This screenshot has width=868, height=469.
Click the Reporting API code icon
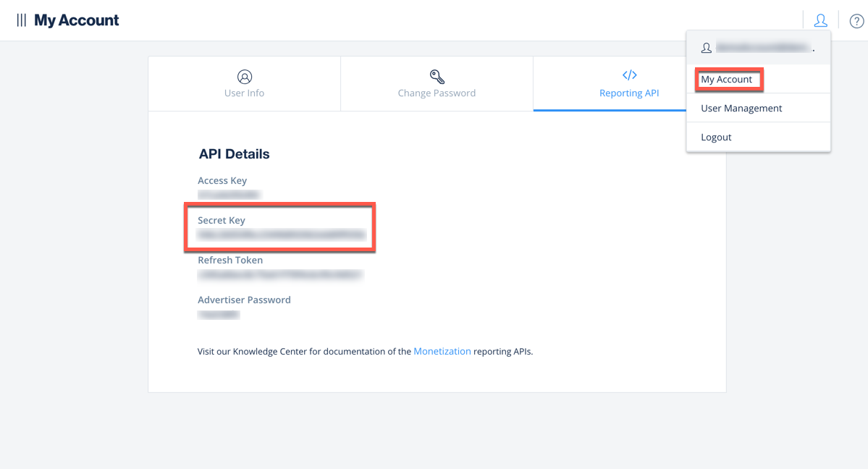click(x=628, y=75)
